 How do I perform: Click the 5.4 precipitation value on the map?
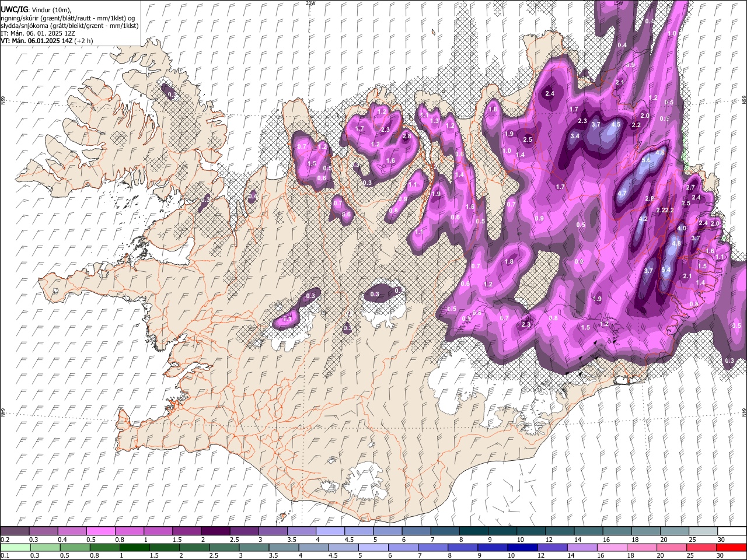click(666, 269)
